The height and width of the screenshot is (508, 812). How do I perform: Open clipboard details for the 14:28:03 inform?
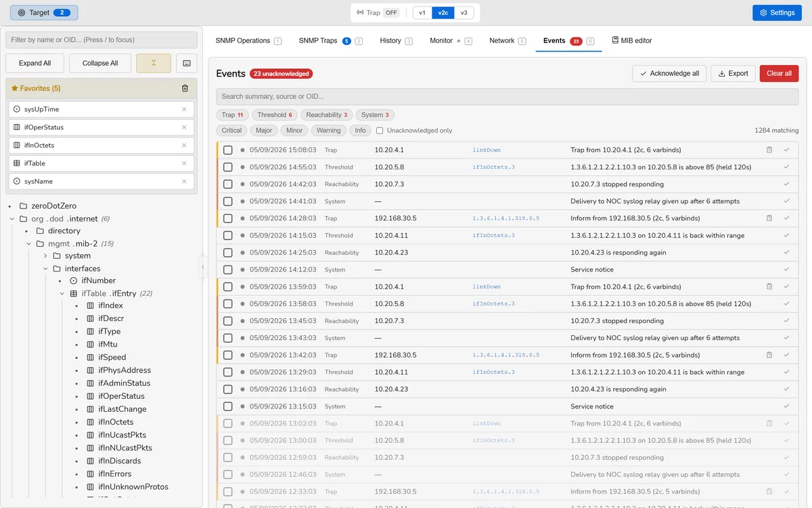(x=769, y=218)
